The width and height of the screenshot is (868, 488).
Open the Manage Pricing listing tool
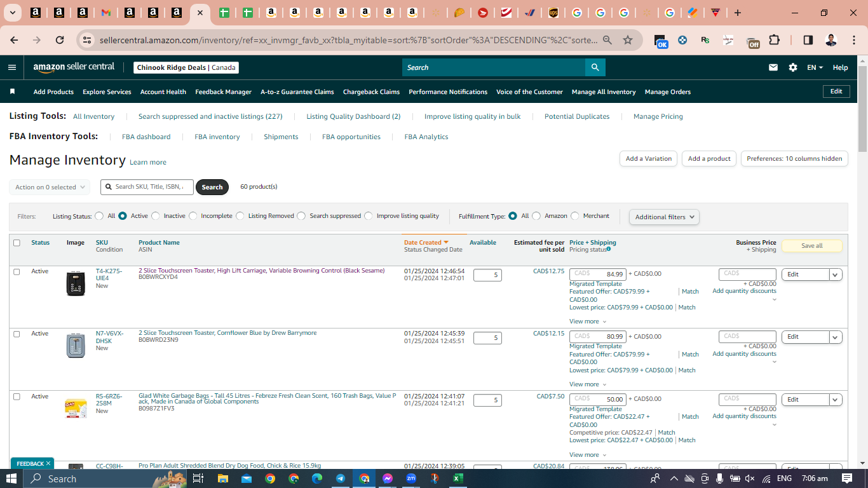click(658, 116)
